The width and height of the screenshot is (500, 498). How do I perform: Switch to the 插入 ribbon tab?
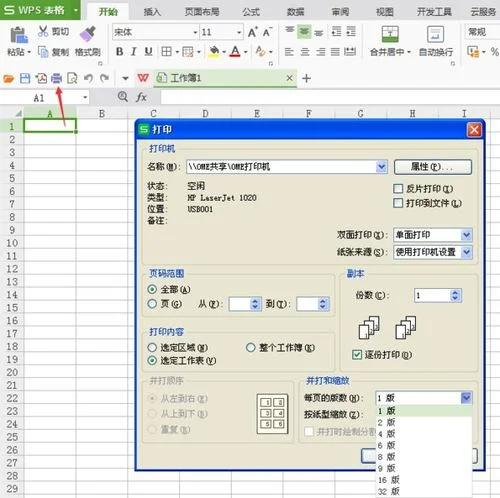(x=152, y=12)
